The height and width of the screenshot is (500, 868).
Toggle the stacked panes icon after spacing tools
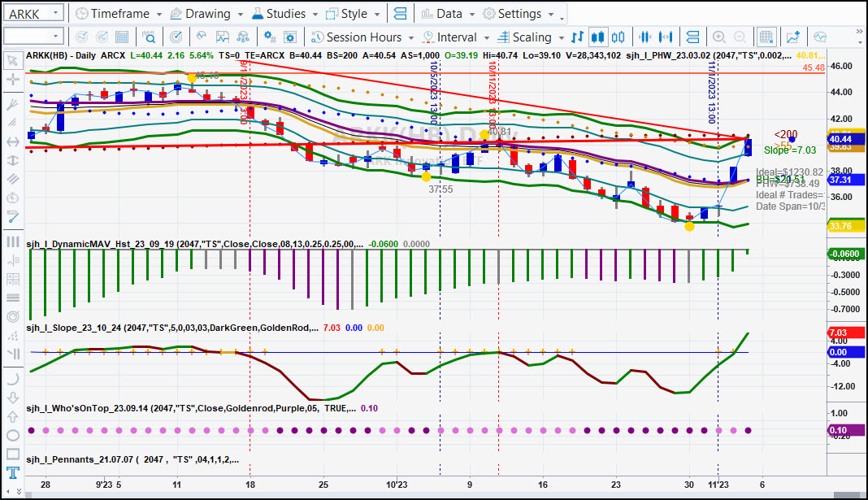692,37
